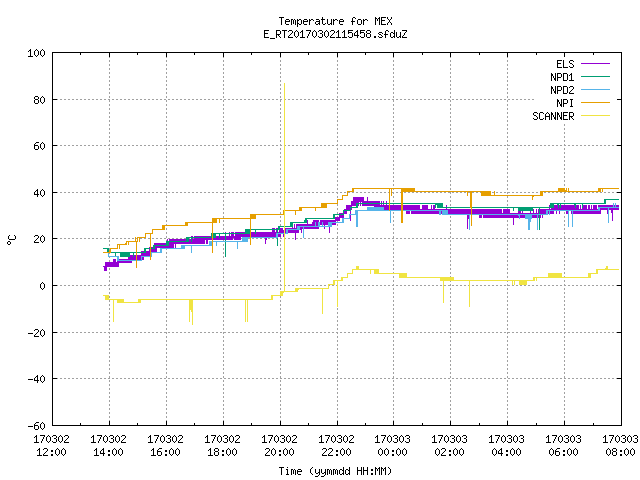Click the green NPD1 legend line sample
The image size is (640, 480).
pos(596,77)
